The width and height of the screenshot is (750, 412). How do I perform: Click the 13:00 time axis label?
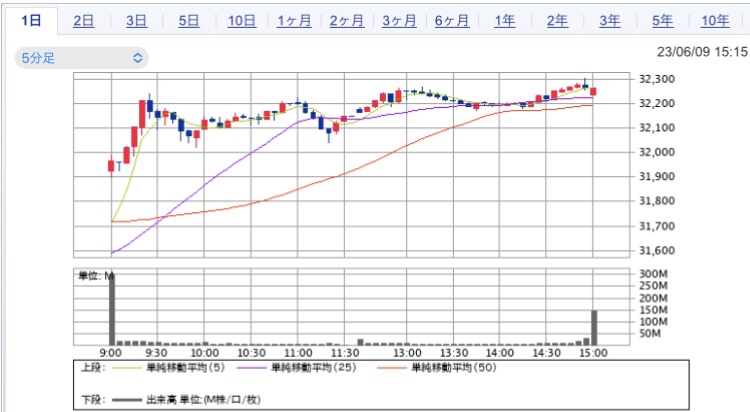[407, 353]
